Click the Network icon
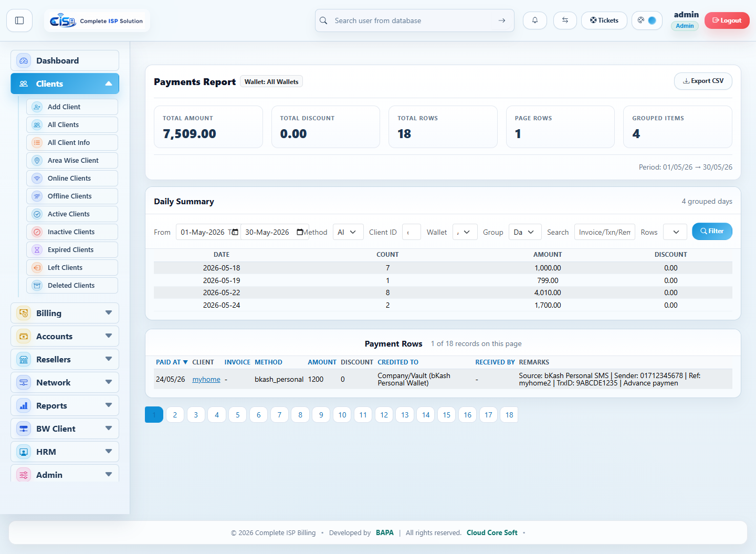 pyautogui.click(x=24, y=383)
